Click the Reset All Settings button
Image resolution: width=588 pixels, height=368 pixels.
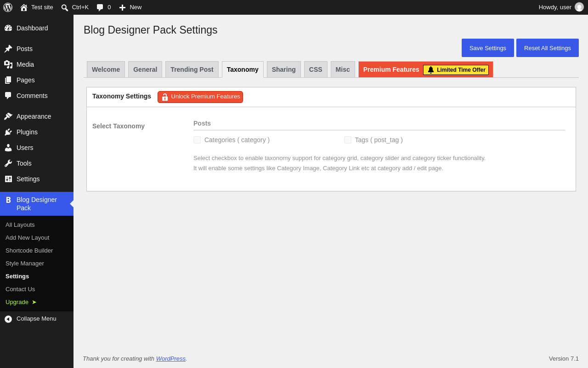548,48
